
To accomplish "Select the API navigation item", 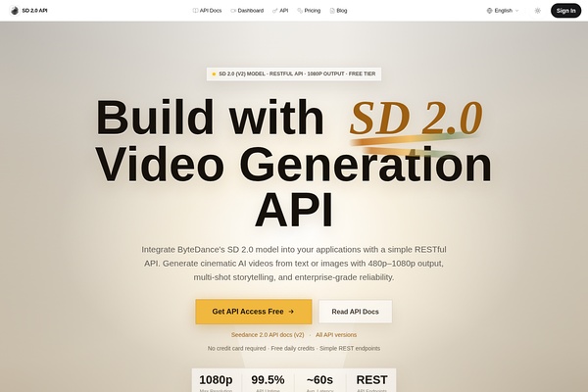I will (x=280, y=11).
